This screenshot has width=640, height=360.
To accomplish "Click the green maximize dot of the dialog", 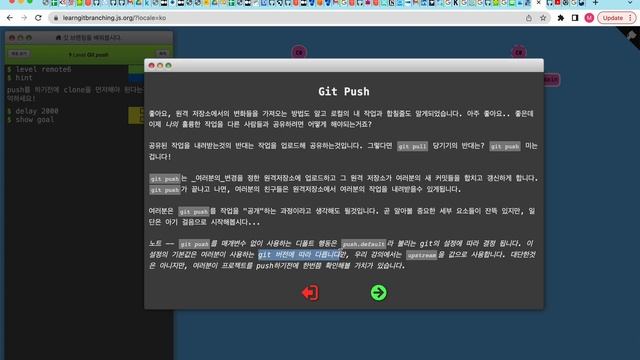I will 169,65.
